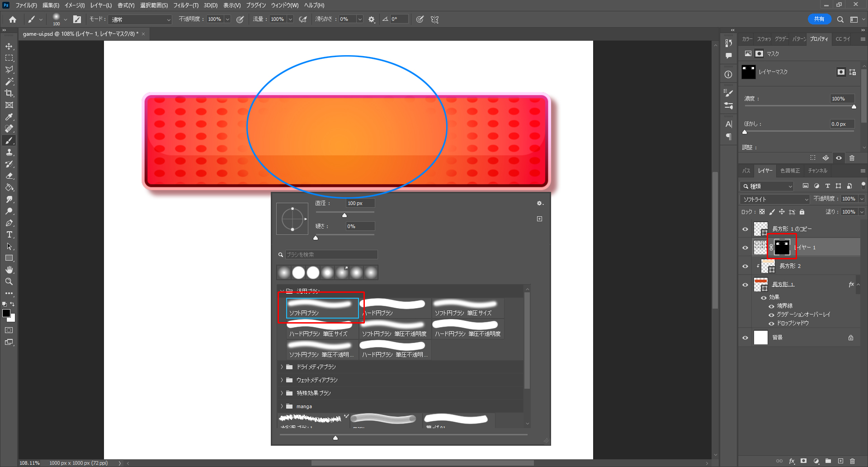Select the Zoom tool
868x467 pixels.
(x=9, y=281)
